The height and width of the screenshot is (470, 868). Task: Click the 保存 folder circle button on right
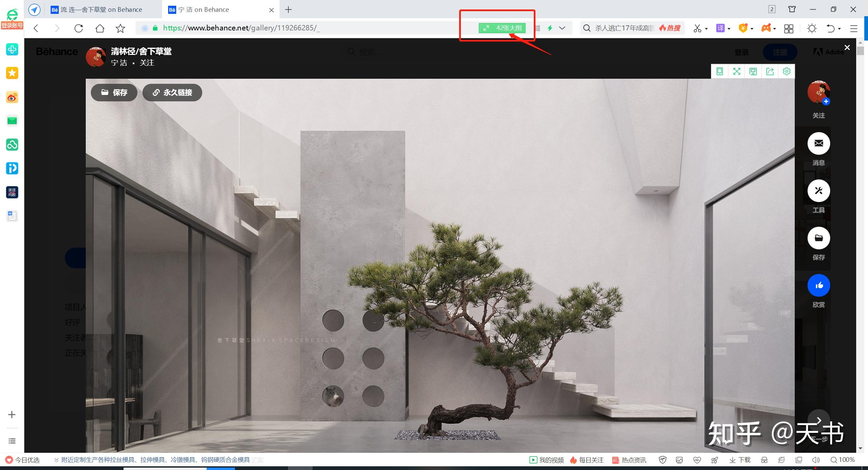pos(819,238)
